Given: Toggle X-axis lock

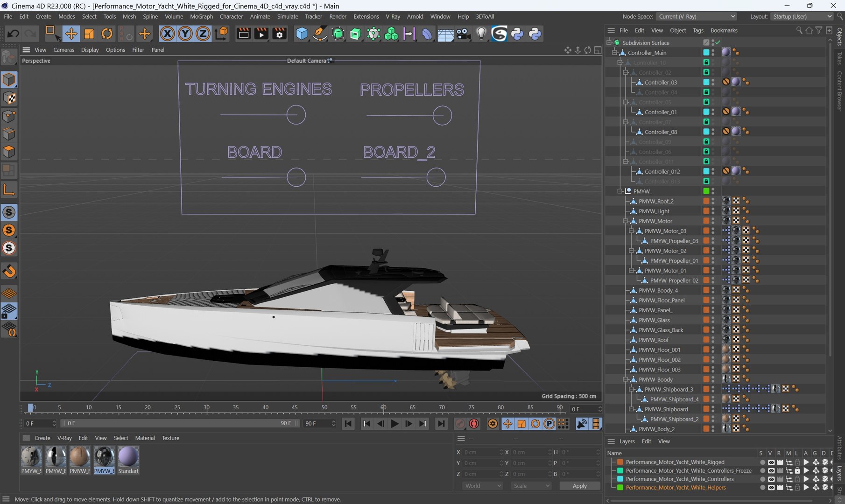Looking at the screenshot, I should point(167,34).
